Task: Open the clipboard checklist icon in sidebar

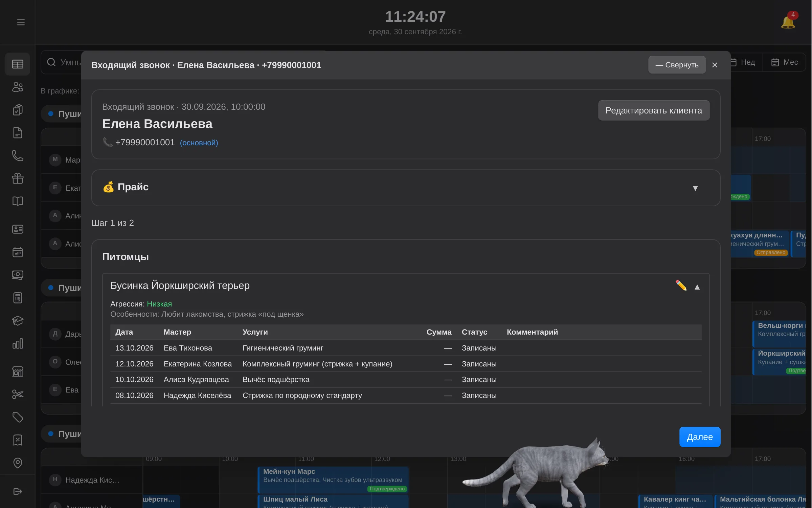Action: (18, 110)
